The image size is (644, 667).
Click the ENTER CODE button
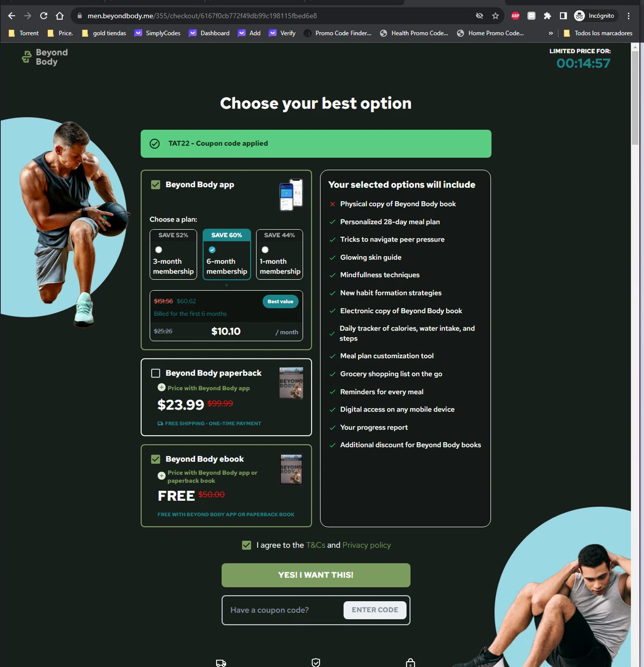pos(375,610)
